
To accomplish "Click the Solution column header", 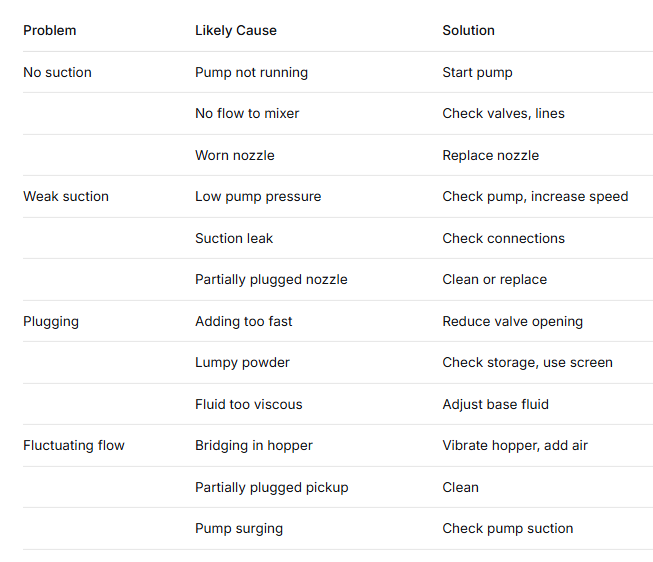I will point(468,30).
